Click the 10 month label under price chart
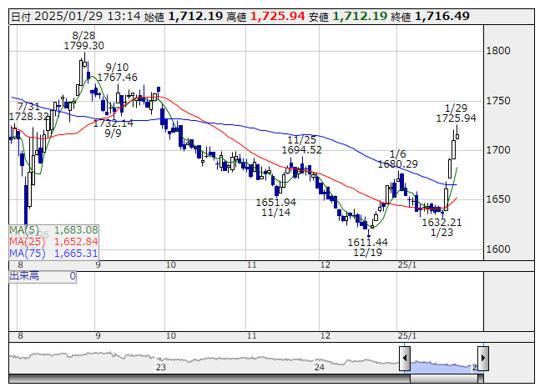Viewport: 545px width, 392px height. pyautogui.click(x=170, y=265)
